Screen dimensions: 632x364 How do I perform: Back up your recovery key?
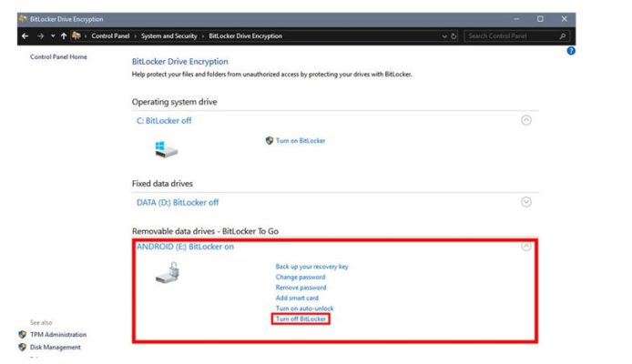(x=312, y=267)
